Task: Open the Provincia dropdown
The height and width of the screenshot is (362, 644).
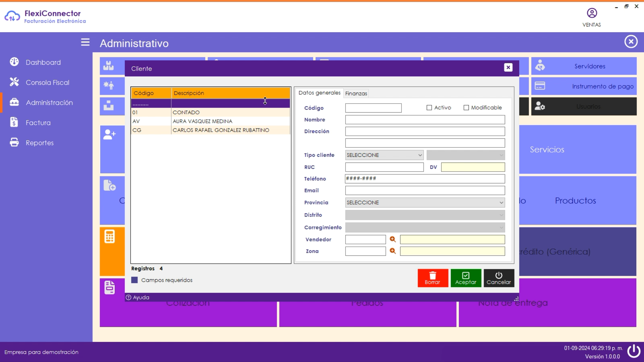Action: 425,202
